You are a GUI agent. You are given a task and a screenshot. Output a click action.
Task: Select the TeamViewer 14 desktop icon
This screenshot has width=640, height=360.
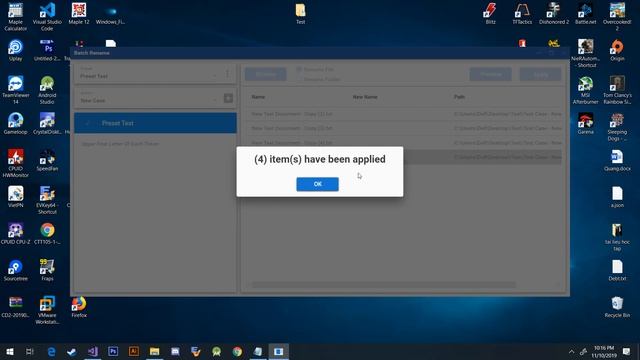click(x=16, y=90)
